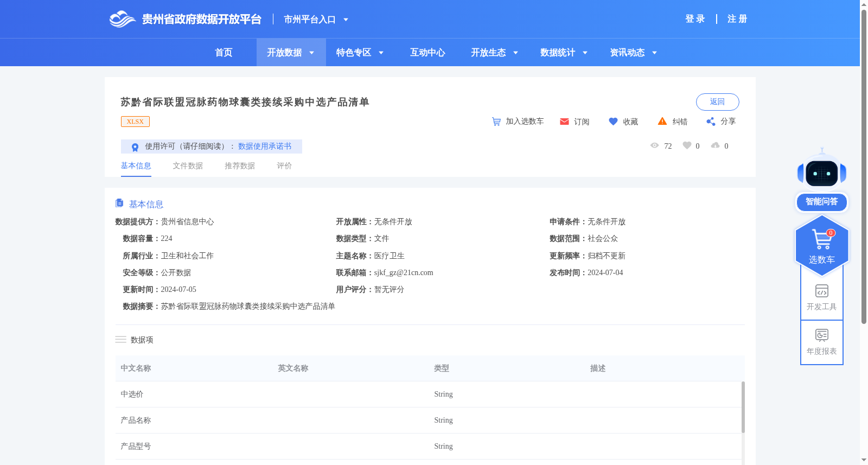Open the 数据使用承诺书 link
Image resolution: width=868 pixels, height=465 pixels.
coord(265,146)
